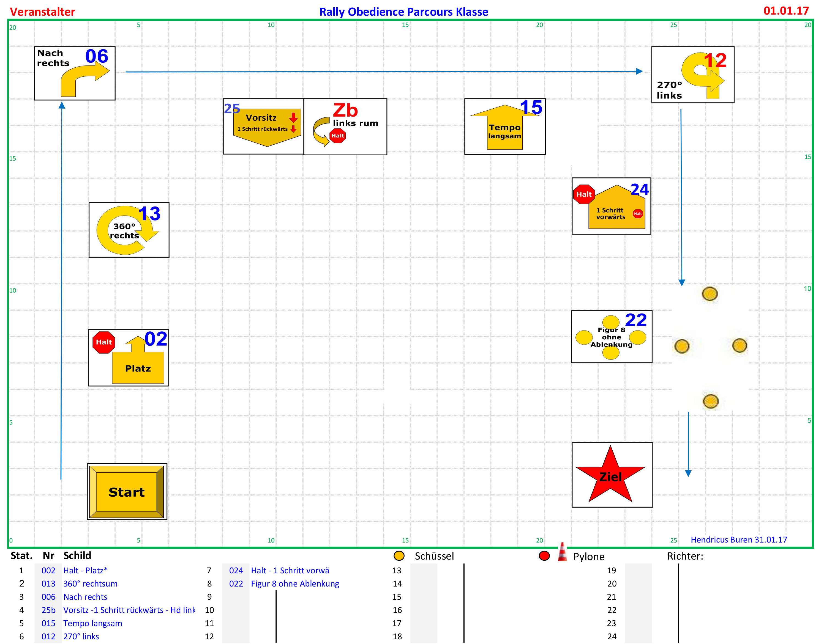This screenshot has width=824, height=644.
Task: Select station 06 Nach rechts arrow sign
Action: (75, 73)
